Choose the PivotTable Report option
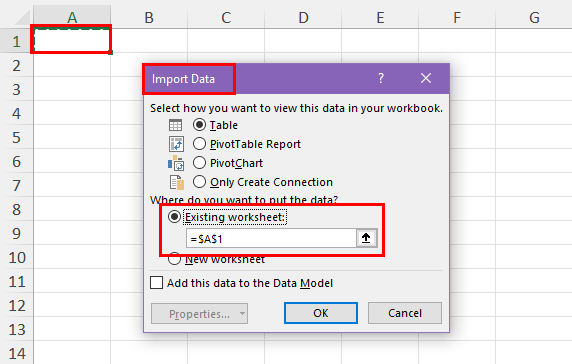The width and height of the screenshot is (572, 364). [199, 144]
